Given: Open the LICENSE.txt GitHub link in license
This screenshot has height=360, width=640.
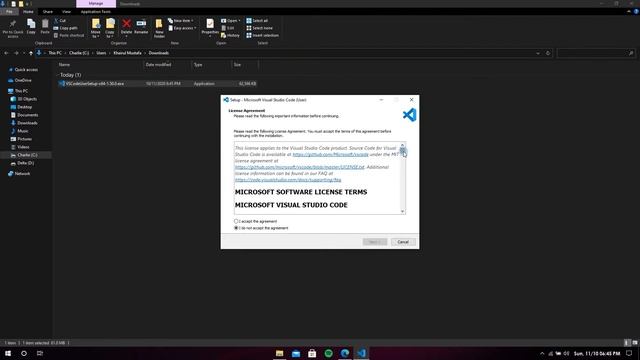Looking at the screenshot, I should (x=300, y=167).
